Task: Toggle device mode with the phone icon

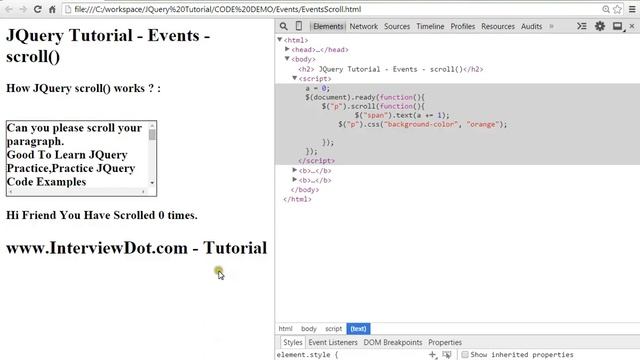Action: point(299,26)
